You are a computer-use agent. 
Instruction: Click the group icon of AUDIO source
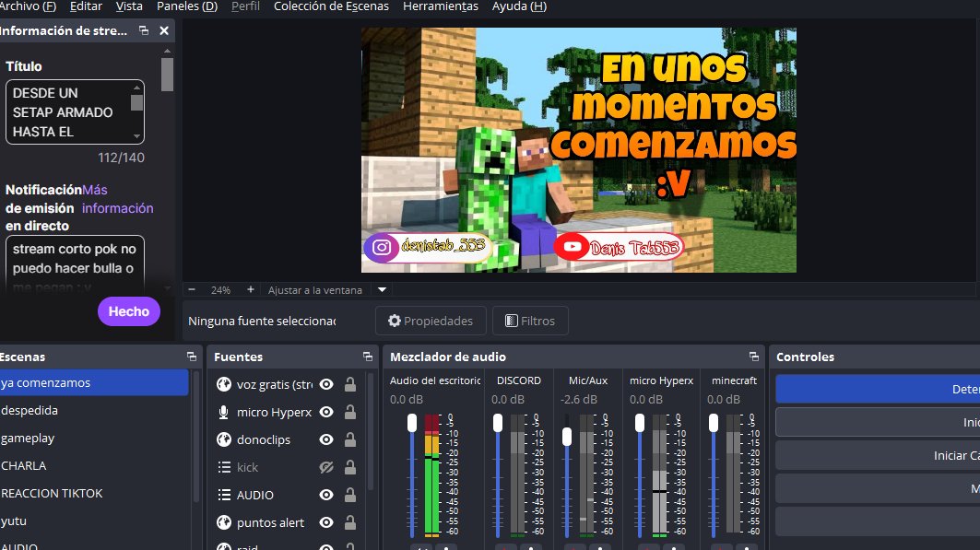coord(224,495)
